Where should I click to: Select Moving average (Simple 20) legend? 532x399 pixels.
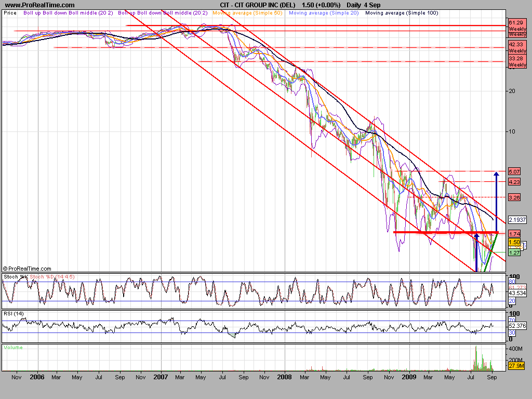324,13
